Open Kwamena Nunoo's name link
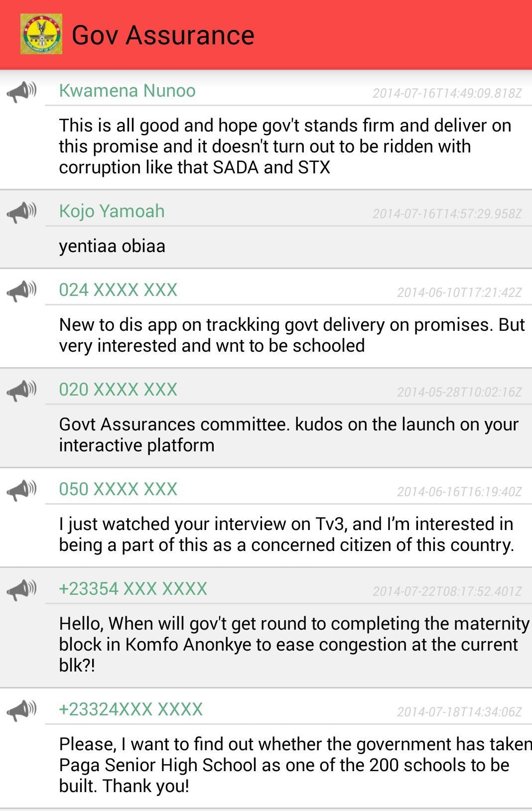 [127, 91]
